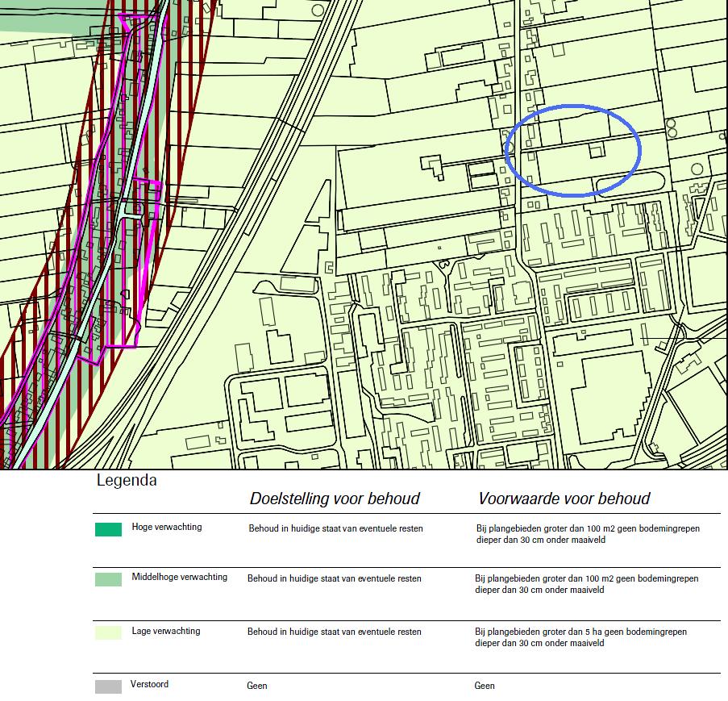
Task: Select the Voorwaarde voor behoud column header
Action: [x=564, y=499]
